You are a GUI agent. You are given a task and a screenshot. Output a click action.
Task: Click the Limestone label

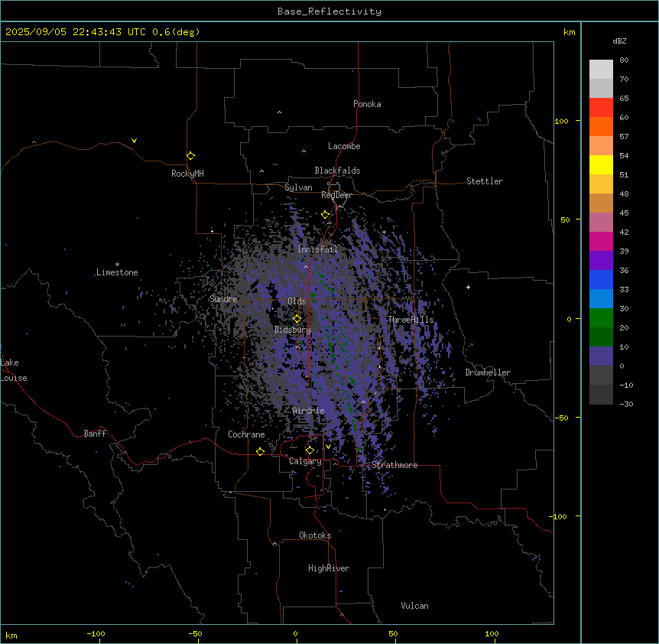pyautogui.click(x=117, y=272)
